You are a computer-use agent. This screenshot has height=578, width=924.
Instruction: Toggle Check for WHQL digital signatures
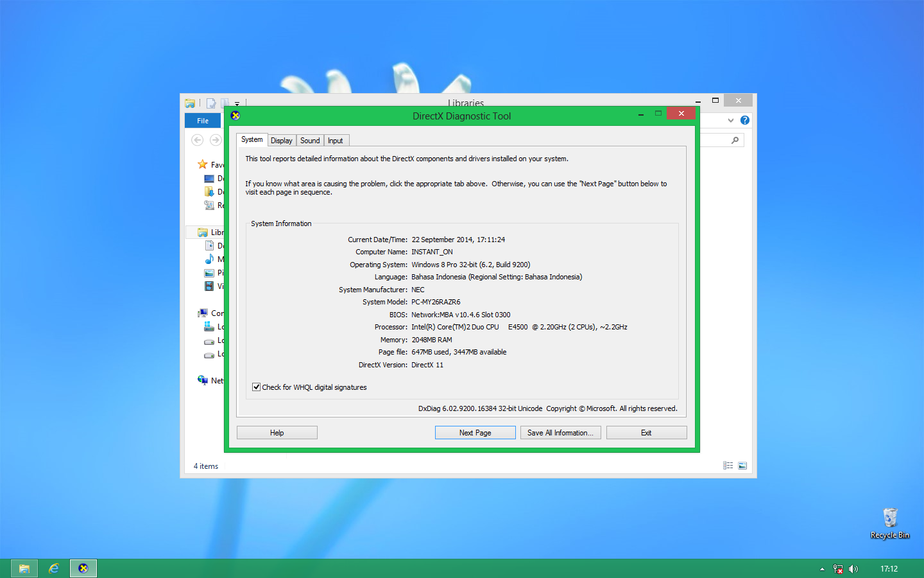tap(257, 387)
